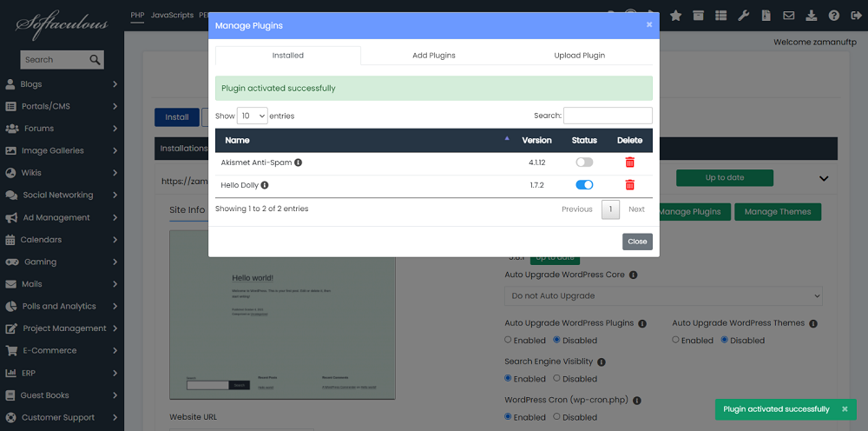The image size is (868, 431).
Task: Click the zip file backups icon
Action: 766,16
